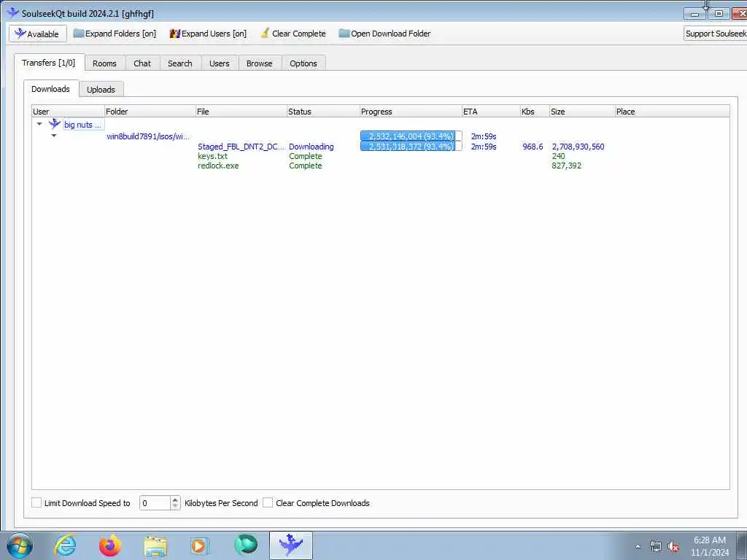Click the 2,708,930,560 size value
Viewport: 747px width, 560px height.
(x=578, y=147)
